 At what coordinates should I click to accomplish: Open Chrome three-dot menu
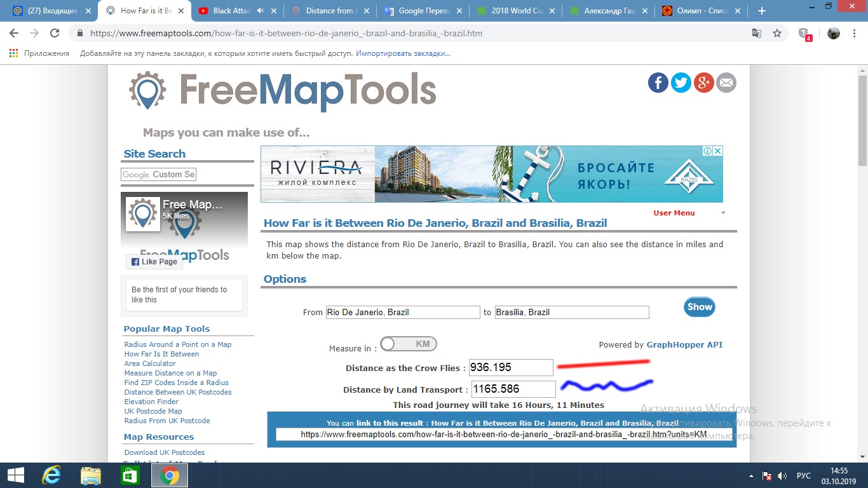[x=855, y=33]
